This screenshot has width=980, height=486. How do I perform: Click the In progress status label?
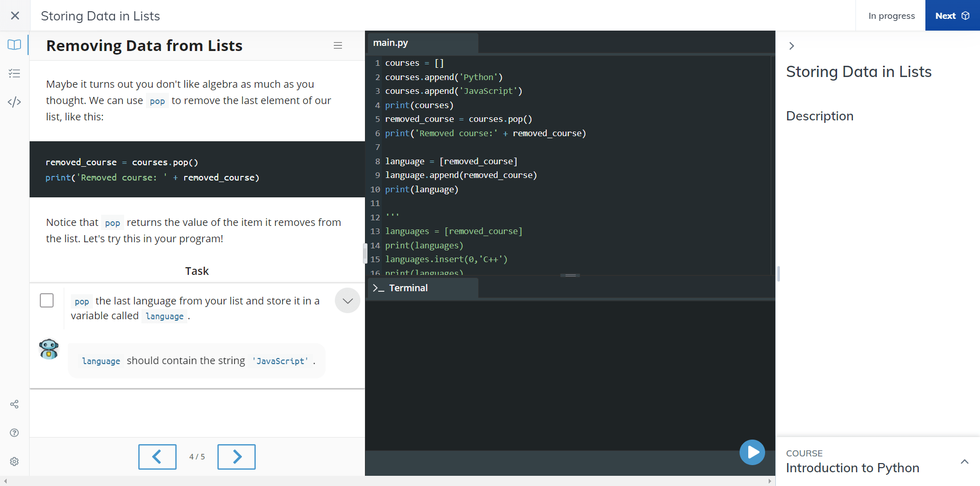(x=892, y=16)
